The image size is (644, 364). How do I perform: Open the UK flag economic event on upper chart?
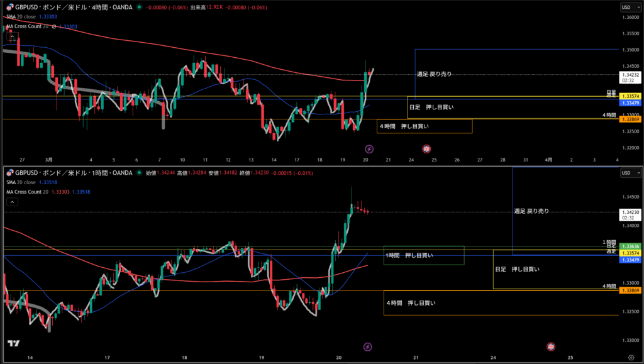click(426, 149)
